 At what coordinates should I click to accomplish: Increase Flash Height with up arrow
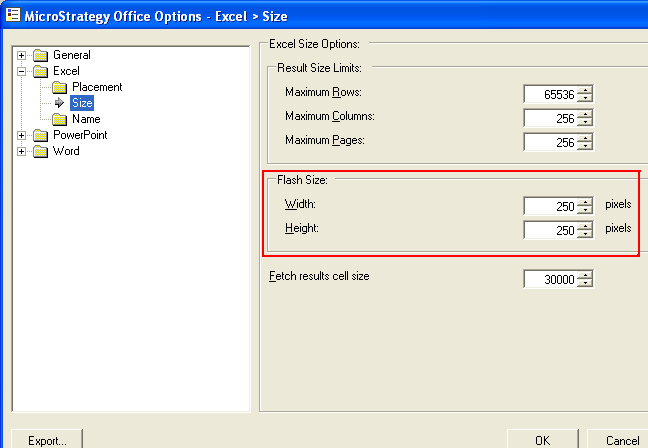pos(585,226)
